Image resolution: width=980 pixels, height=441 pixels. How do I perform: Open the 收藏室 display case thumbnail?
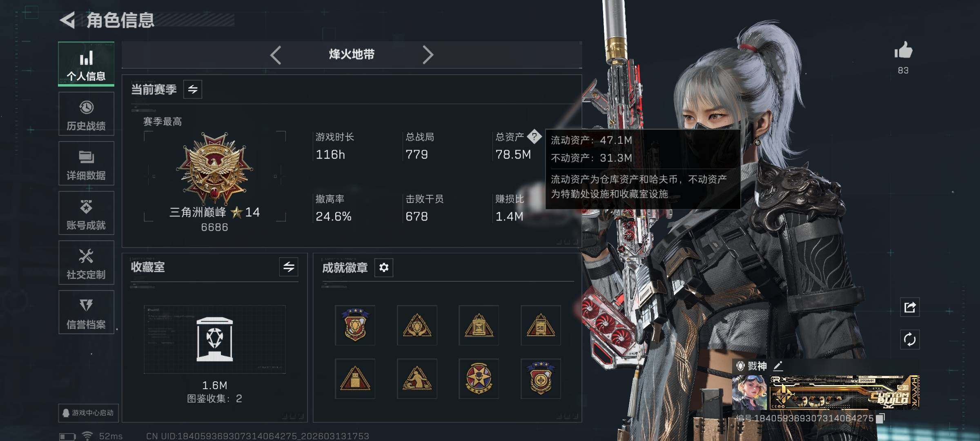tap(215, 339)
